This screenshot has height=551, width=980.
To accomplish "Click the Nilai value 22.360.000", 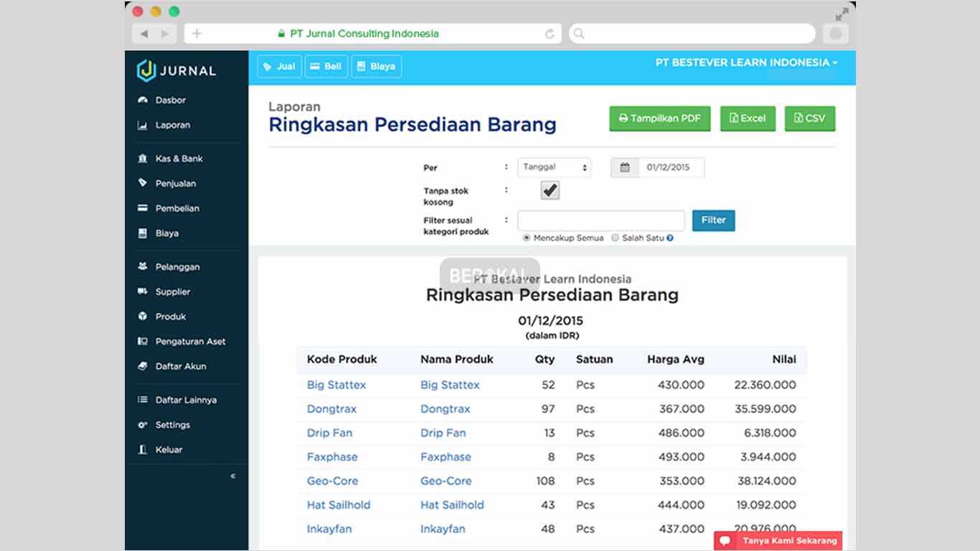I will pos(765,385).
